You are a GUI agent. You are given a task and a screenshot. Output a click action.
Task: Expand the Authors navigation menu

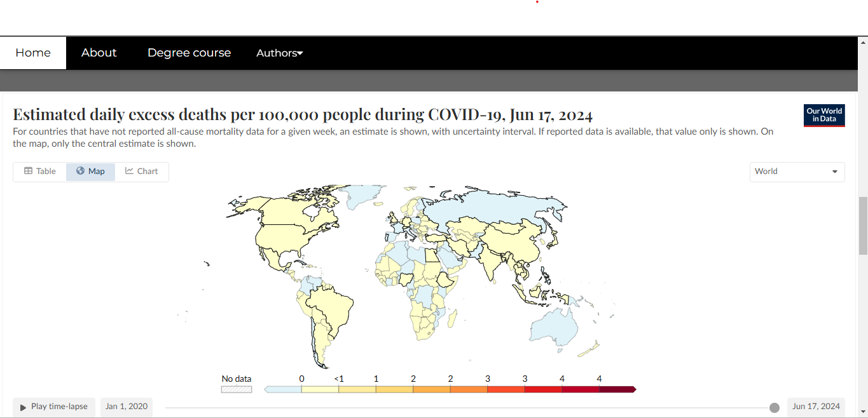tap(279, 53)
